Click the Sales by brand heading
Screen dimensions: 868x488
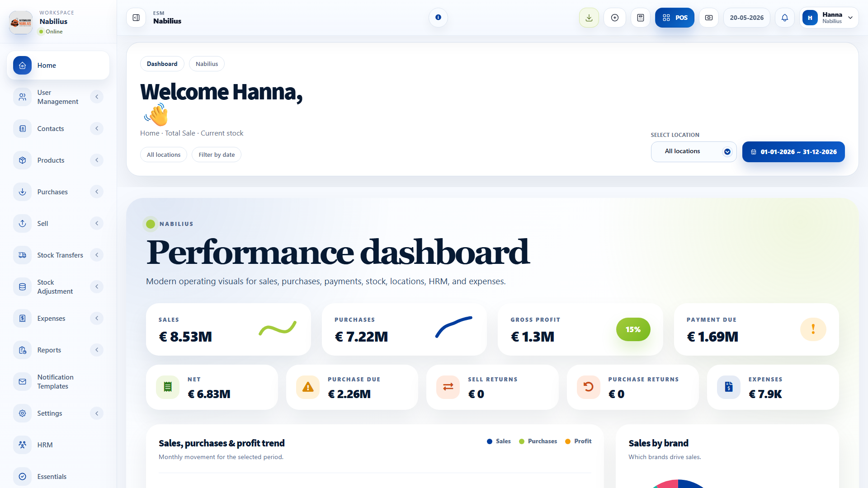(x=658, y=443)
